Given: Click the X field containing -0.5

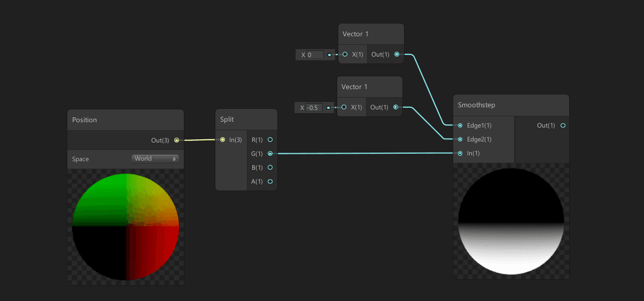Looking at the screenshot, I should (x=314, y=108).
